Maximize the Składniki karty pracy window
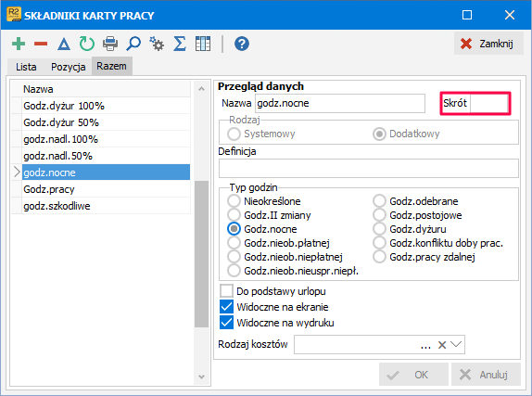Viewport: 532px width, 396px height. pyautogui.click(x=467, y=15)
